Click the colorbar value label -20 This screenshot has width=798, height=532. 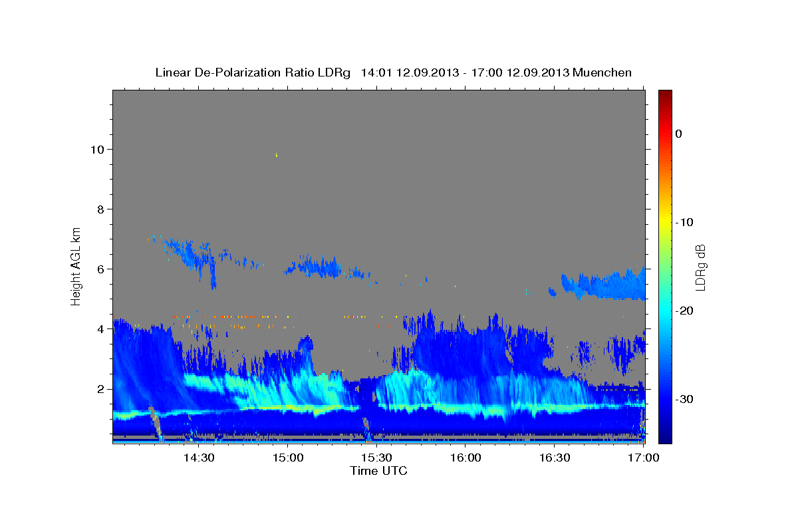pyautogui.click(x=684, y=311)
